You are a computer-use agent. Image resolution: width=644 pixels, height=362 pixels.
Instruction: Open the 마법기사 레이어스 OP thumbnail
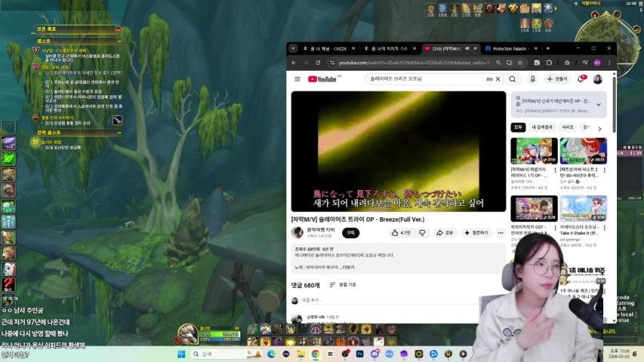(534, 151)
